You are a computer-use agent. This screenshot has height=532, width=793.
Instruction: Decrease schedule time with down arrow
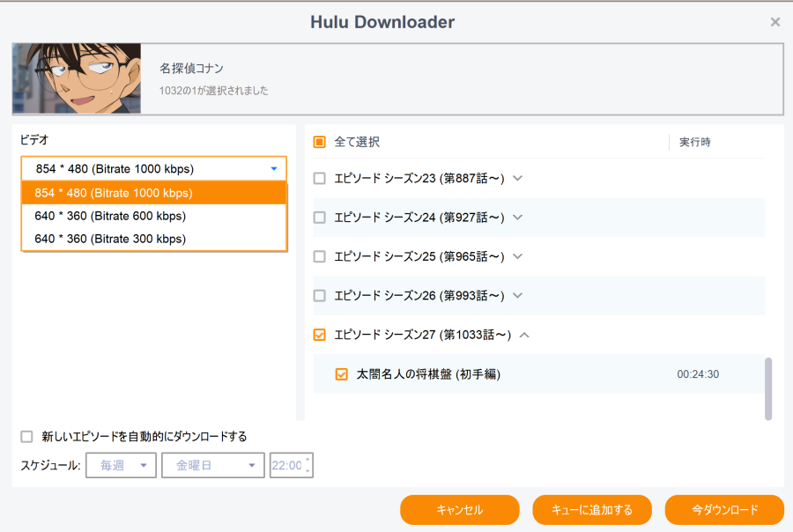(308, 471)
